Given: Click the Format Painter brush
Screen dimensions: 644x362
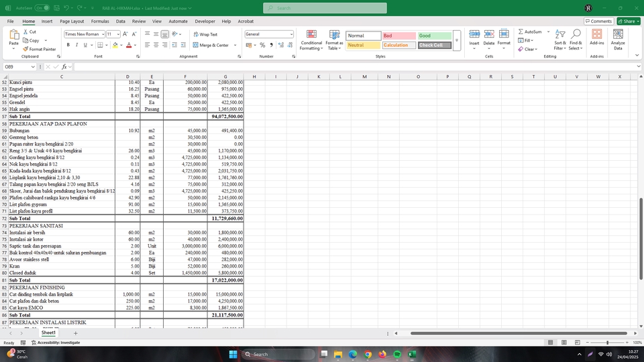Looking at the screenshot, I should pos(25,49).
